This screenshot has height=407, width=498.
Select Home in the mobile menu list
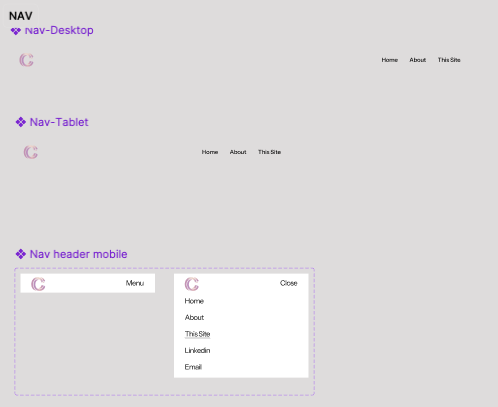point(194,301)
